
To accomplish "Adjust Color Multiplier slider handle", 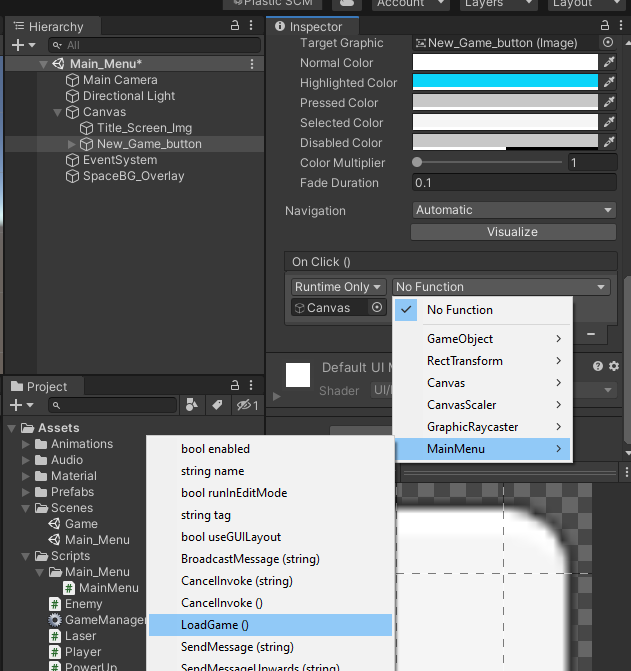I will click(417, 162).
